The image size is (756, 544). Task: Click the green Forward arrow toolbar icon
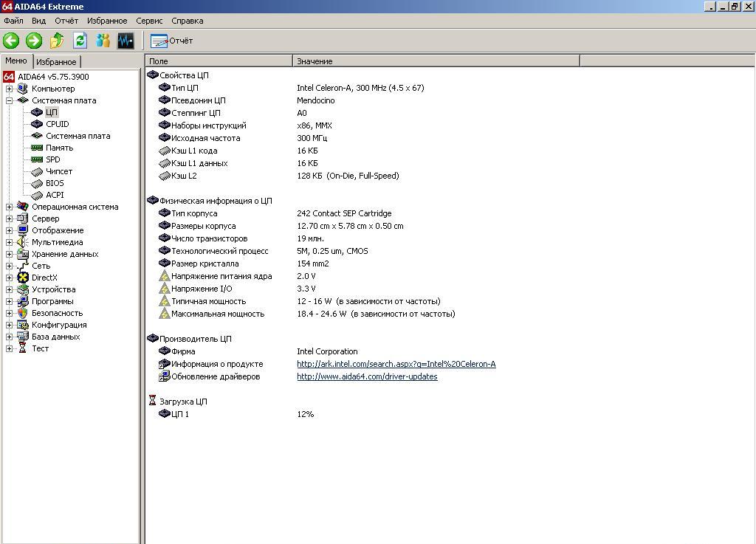click(34, 41)
